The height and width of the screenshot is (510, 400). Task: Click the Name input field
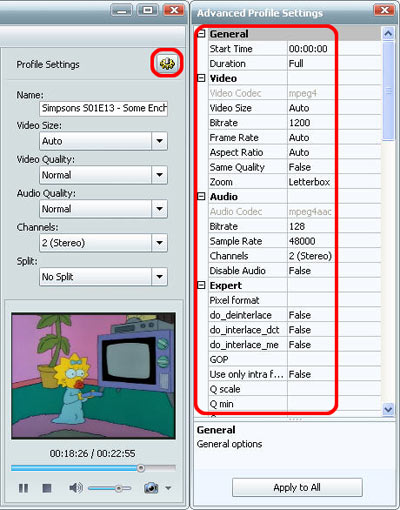pyautogui.click(x=103, y=108)
